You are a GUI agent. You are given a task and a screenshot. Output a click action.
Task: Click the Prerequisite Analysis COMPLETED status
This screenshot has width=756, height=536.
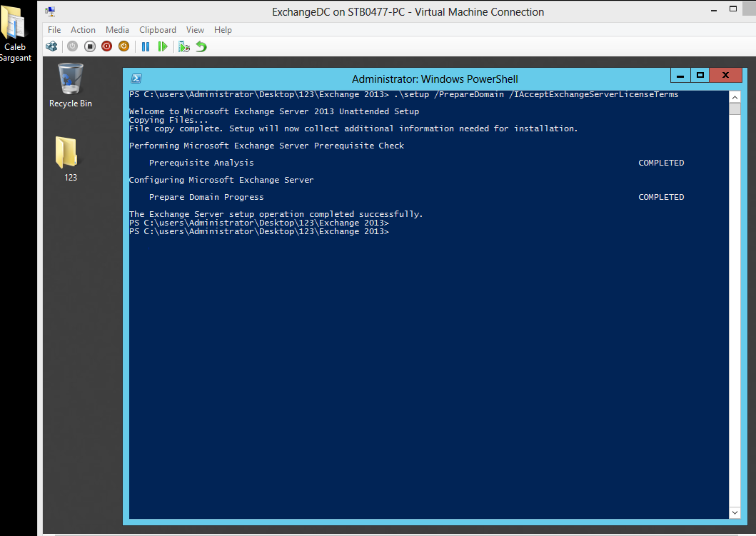pyautogui.click(x=661, y=163)
